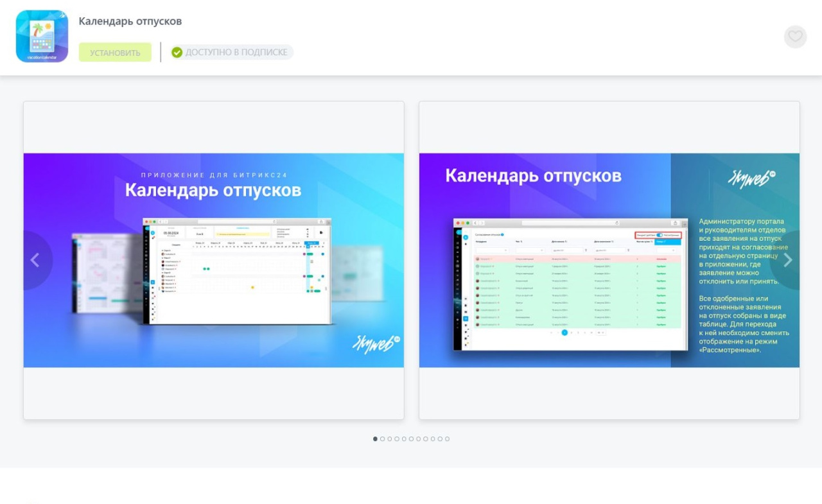The image size is (822, 504).
Task: Add the app to favorites with the heart icon
Action: tap(795, 37)
